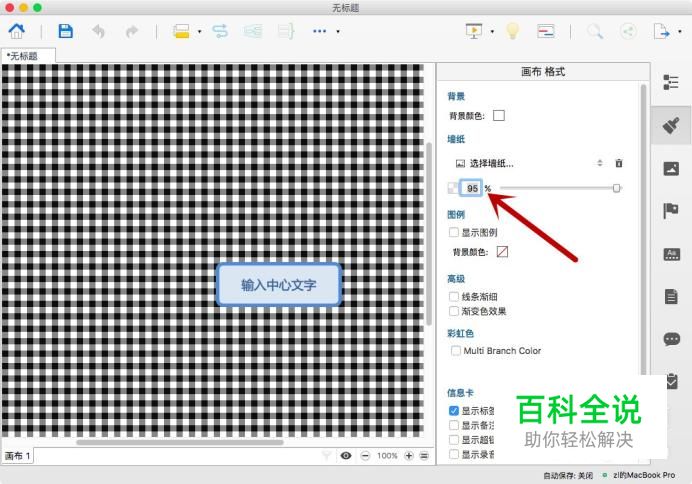This screenshot has height=484, width=692.
Task: Switch to the 画布 1 sheet tab
Action: [x=17, y=456]
